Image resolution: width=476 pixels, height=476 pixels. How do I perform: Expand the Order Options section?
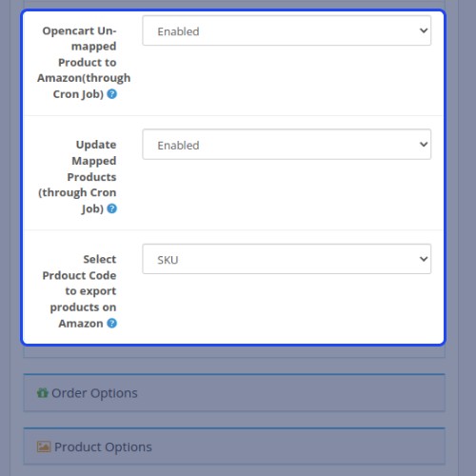234,393
